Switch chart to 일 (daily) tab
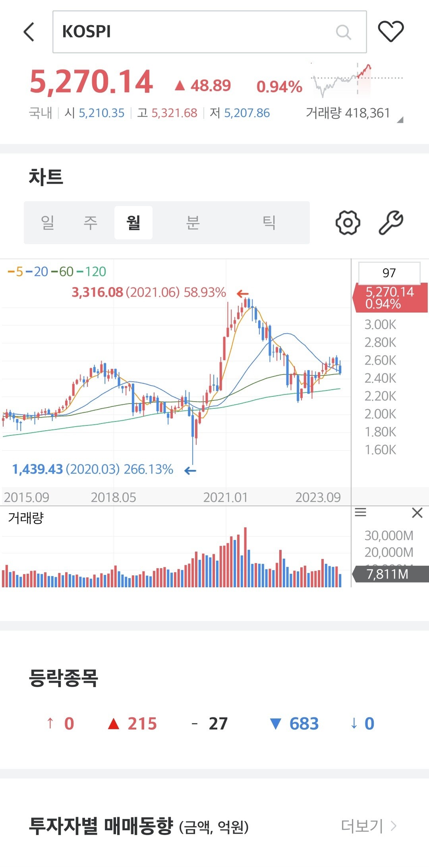The image size is (429, 868). [48, 223]
